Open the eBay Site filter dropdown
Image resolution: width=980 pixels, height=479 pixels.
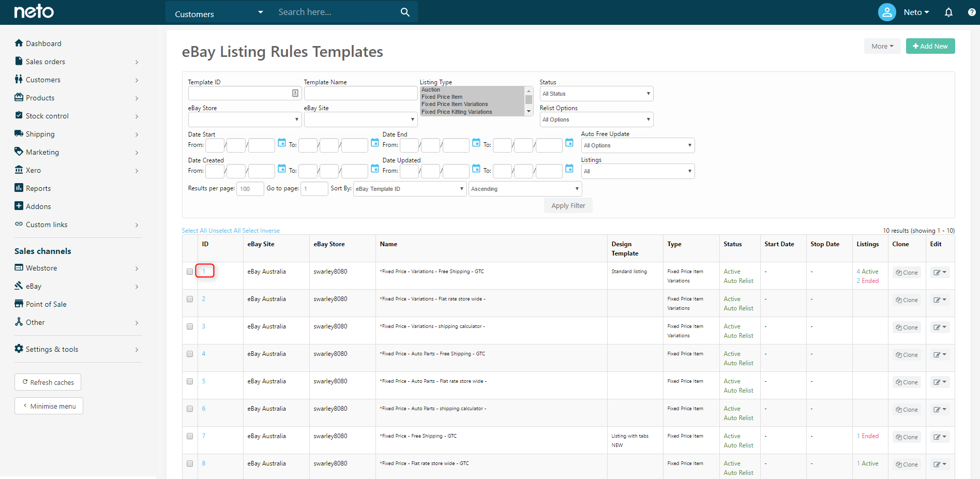[x=360, y=119]
